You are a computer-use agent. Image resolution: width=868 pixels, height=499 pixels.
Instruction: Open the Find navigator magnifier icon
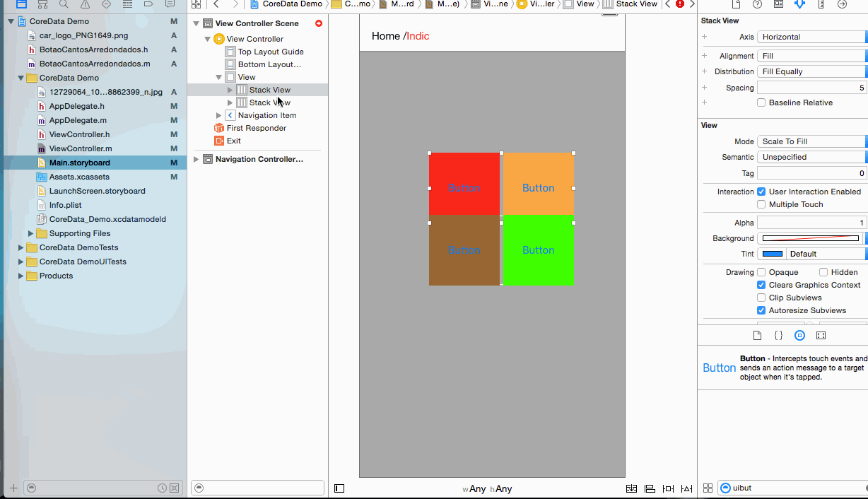tap(64, 4)
